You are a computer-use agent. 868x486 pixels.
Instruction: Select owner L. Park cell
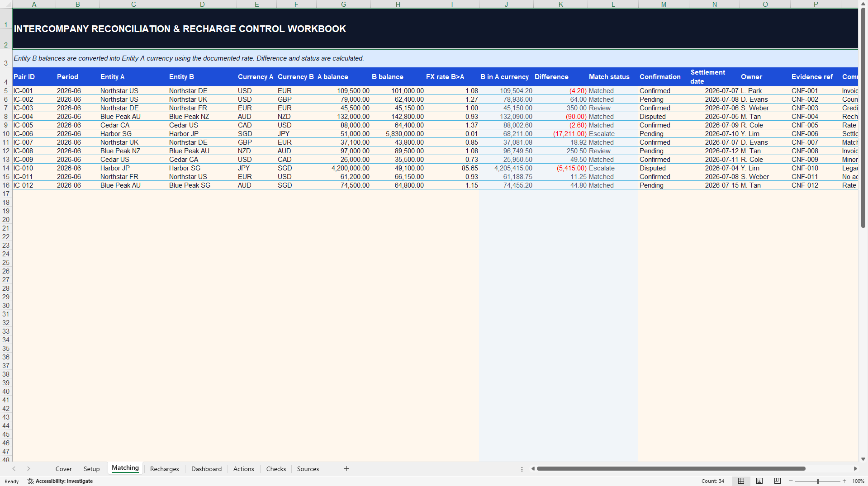[x=765, y=91]
